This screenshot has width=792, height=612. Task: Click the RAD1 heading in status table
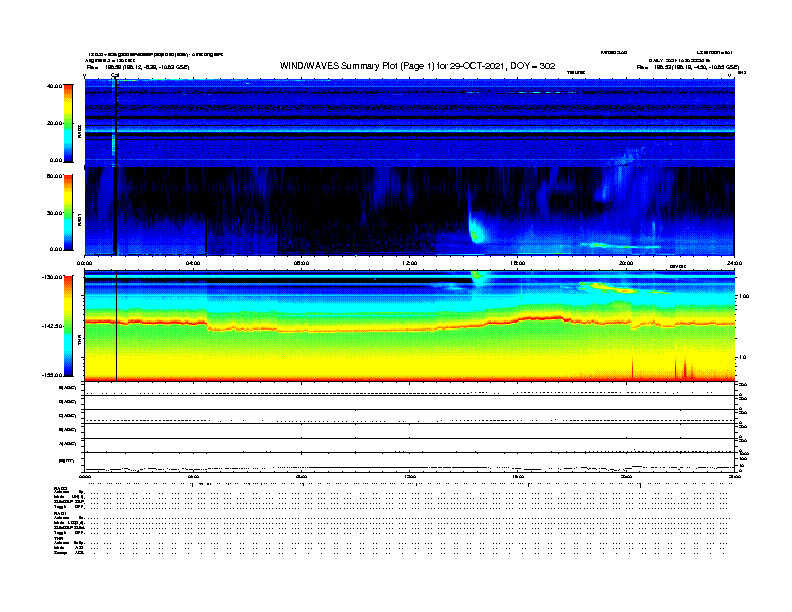pos(61,514)
